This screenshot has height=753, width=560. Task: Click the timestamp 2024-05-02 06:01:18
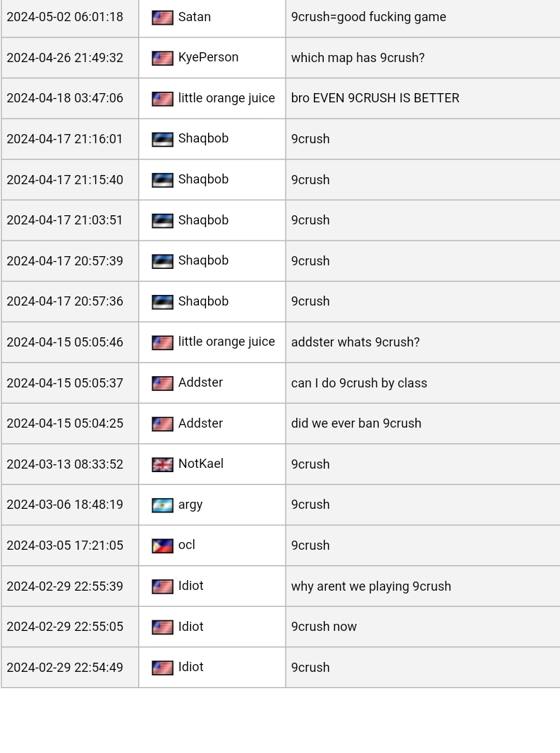click(65, 17)
